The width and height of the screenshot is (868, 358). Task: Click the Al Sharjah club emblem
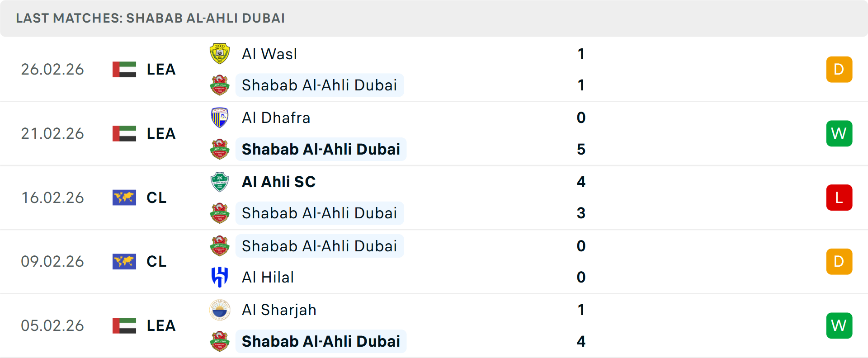pyautogui.click(x=220, y=310)
